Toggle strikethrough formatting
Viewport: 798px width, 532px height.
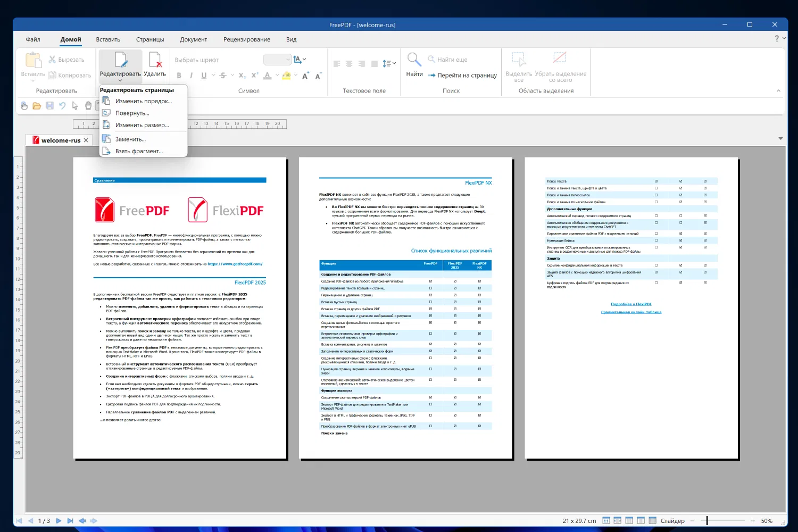click(x=223, y=76)
